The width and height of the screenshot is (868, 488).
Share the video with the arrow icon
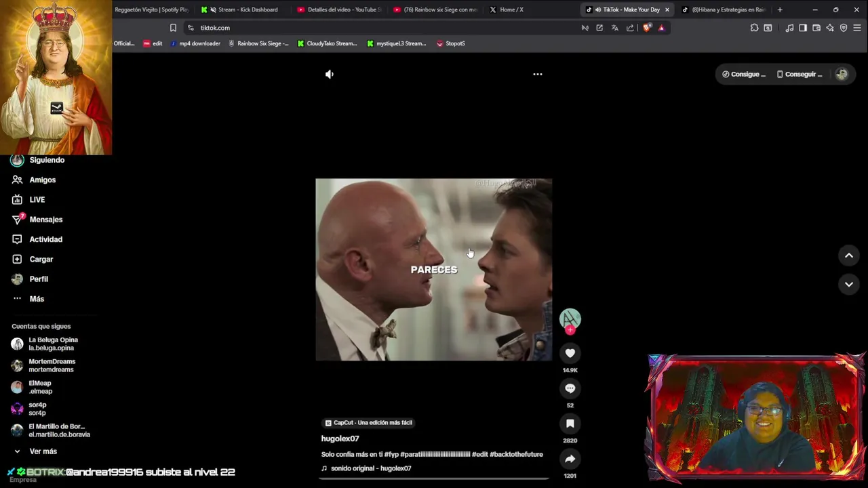(570, 459)
